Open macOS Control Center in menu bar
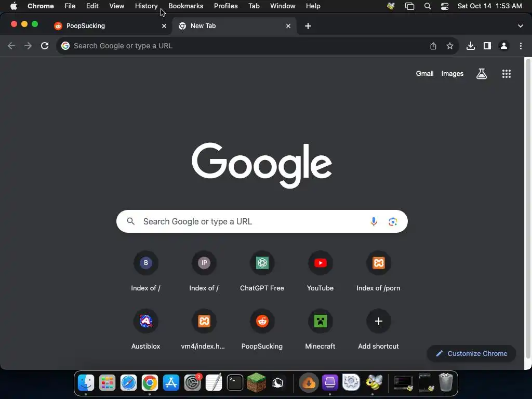 click(445, 6)
